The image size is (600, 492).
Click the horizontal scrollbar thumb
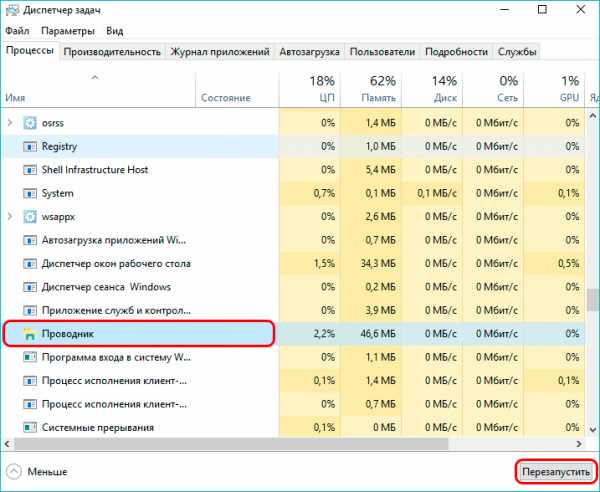pyautogui.click(x=231, y=444)
